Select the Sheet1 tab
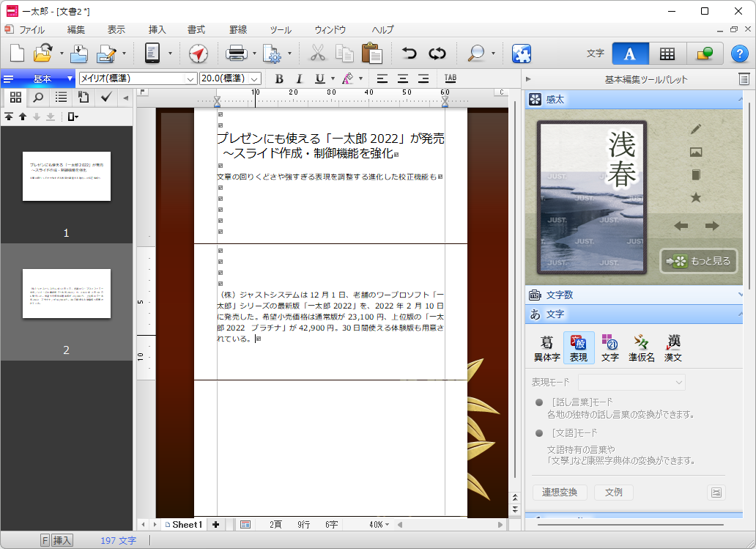Screen dimensions: 756x549 (184, 525)
